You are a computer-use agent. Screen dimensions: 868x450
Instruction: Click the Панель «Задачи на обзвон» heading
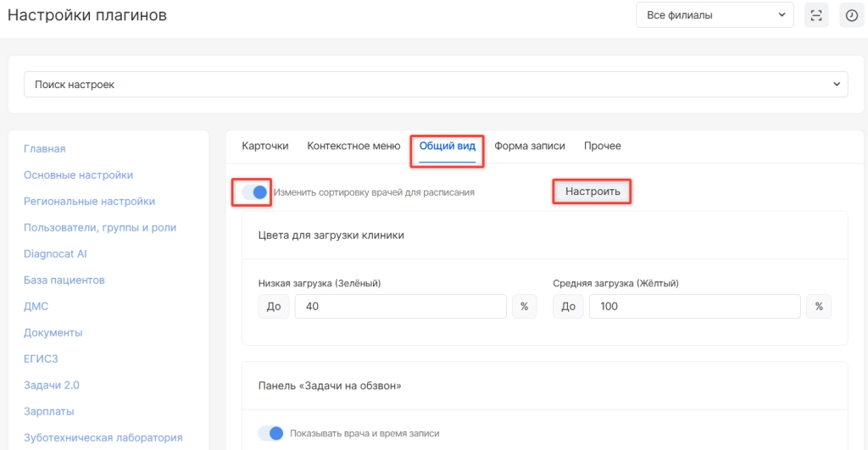330,386
